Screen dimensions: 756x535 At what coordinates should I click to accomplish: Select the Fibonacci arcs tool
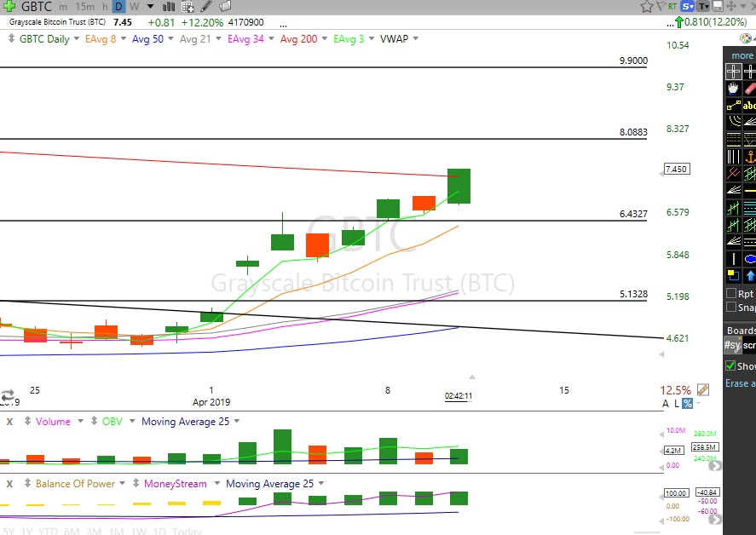click(733, 122)
